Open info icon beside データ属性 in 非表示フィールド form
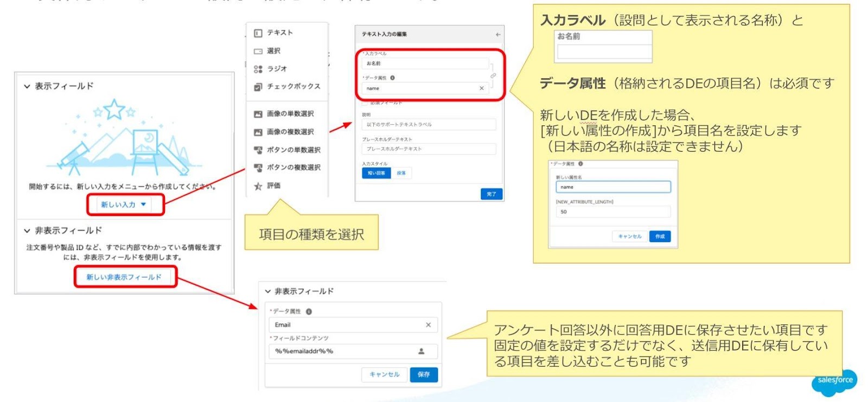This screenshot has width=868, height=402. (309, 311)
